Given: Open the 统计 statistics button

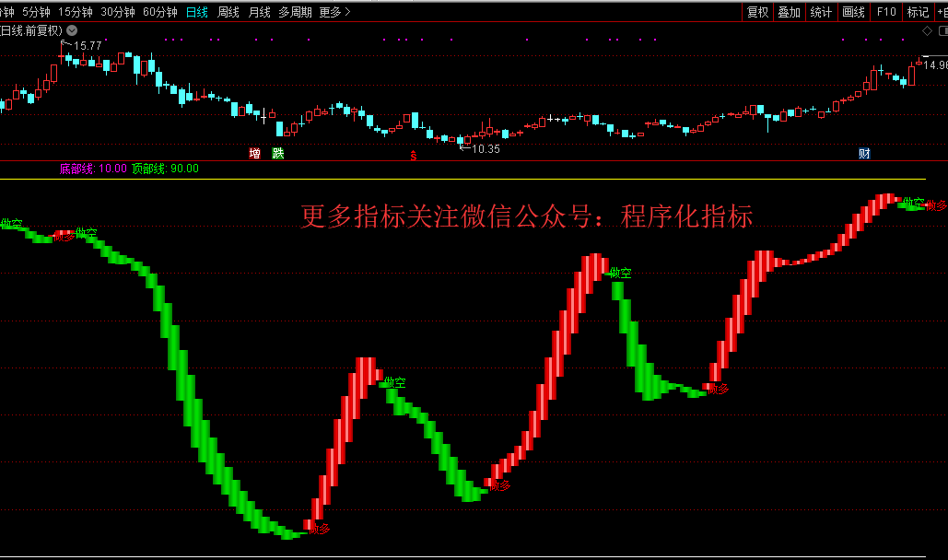Looking at the screenshot, I should pyautogui.click(x=821, y=12).
